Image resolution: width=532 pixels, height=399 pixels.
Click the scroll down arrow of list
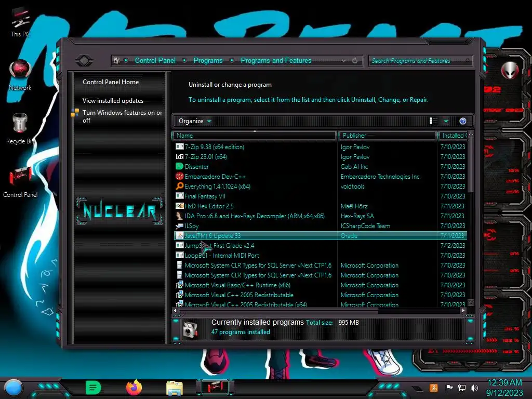[x=471, y=302]
